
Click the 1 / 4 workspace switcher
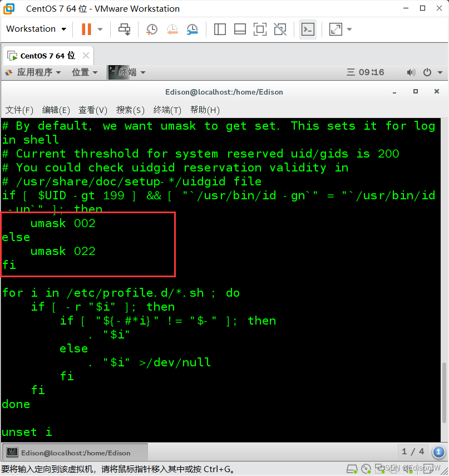coord(413,452)
